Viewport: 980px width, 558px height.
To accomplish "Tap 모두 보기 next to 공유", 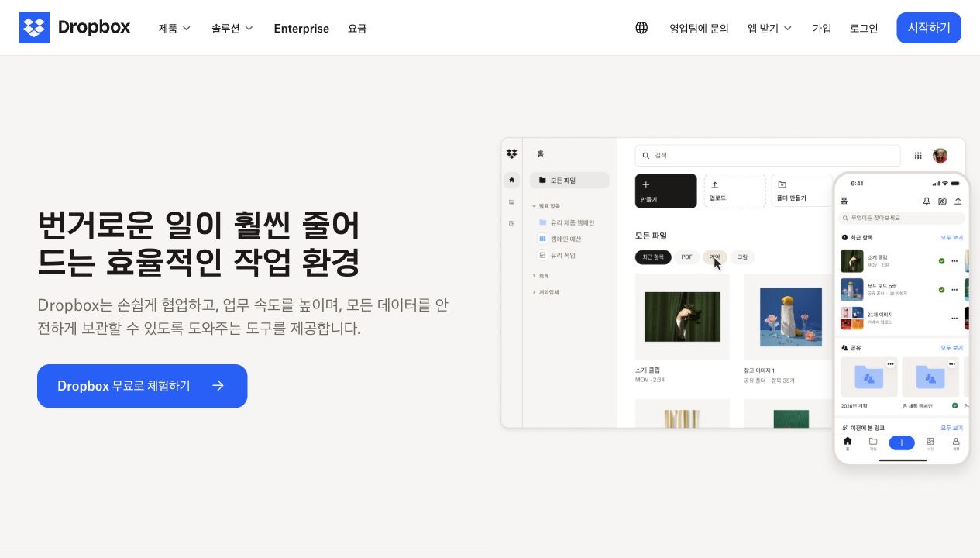I will click(x=952, y=348).
